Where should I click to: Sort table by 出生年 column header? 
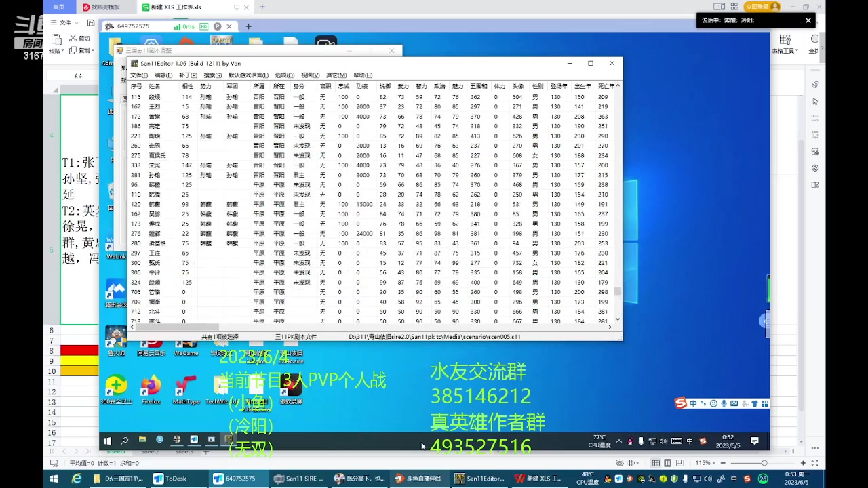(x=583, y=86)
